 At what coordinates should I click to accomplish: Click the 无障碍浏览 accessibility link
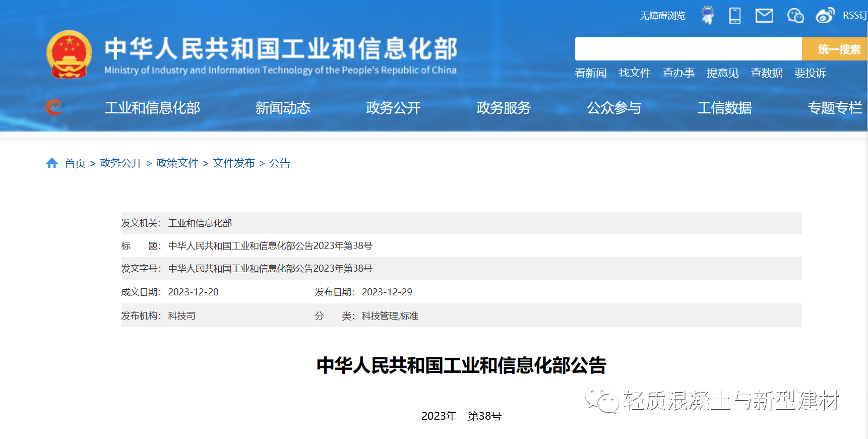click(x=662, y=16)
